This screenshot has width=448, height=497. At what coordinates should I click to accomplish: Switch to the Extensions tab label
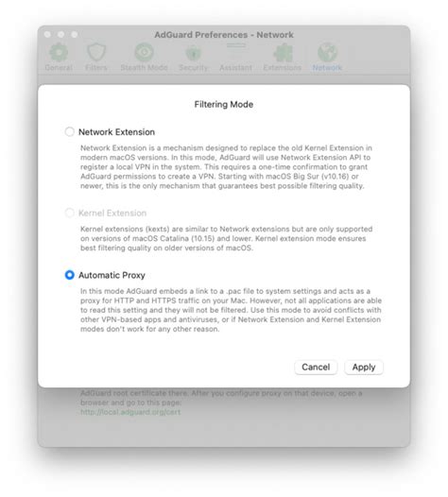tap(283, 67)
